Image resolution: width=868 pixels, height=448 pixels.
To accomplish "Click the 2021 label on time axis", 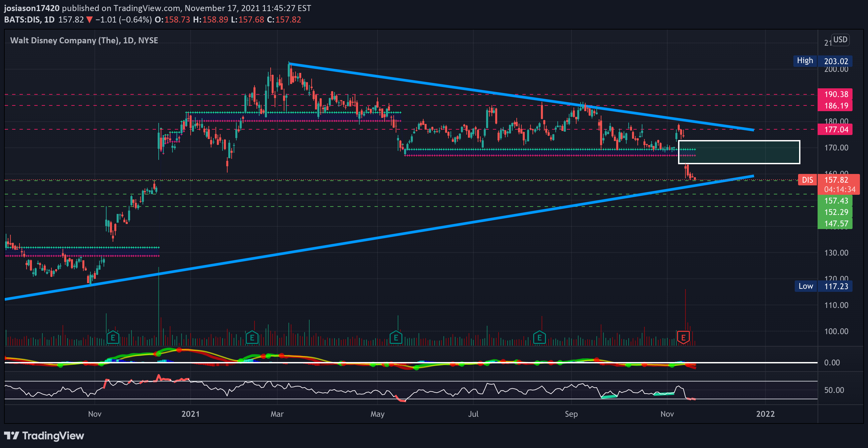I will pos(190,414).
